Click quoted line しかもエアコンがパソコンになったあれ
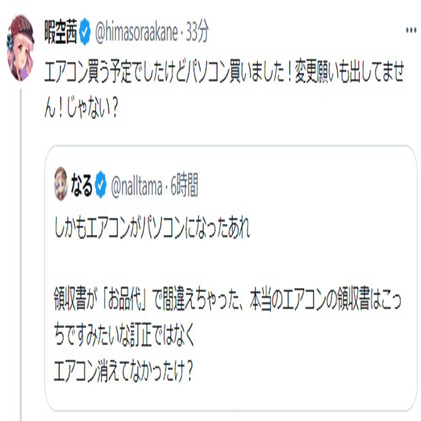421x421 pixels. tap(152, 228)
